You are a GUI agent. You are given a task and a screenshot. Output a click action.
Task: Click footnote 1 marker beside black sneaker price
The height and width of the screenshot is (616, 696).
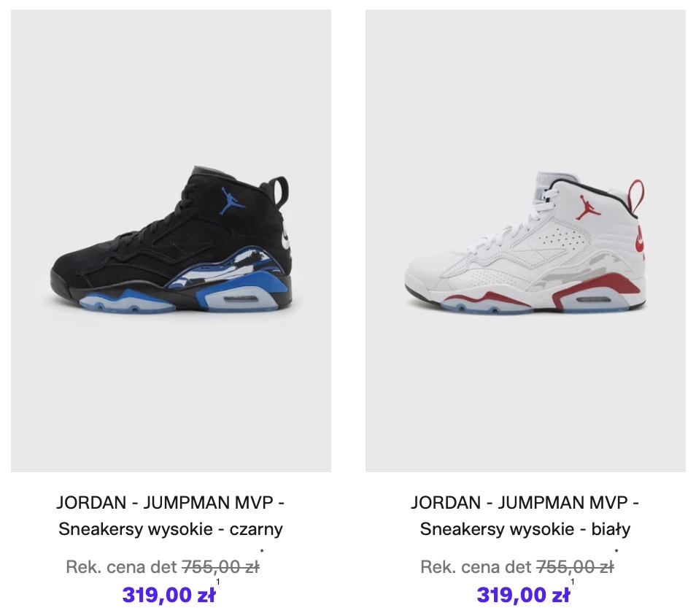point(218,582)
